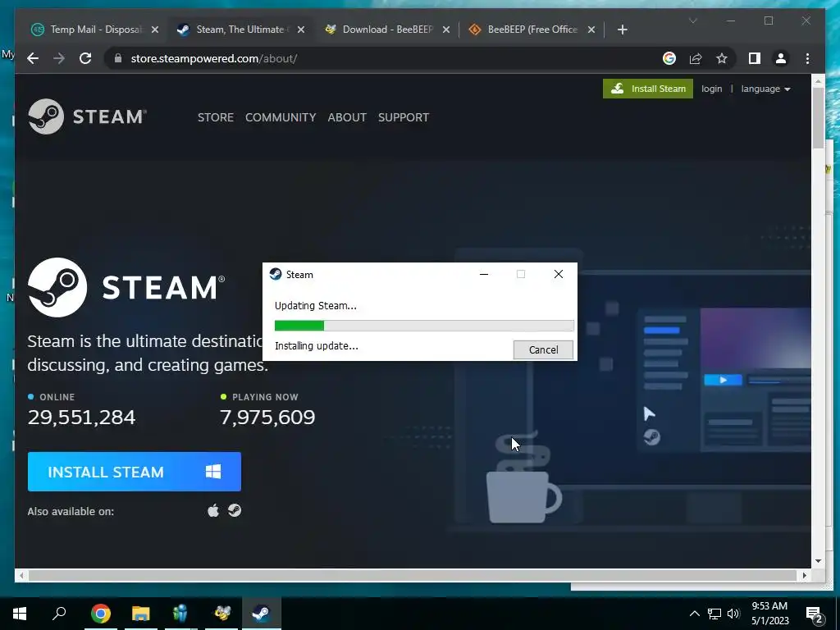
Task: Bookmark this page with the star icon
Action: [x=722, y=58]
